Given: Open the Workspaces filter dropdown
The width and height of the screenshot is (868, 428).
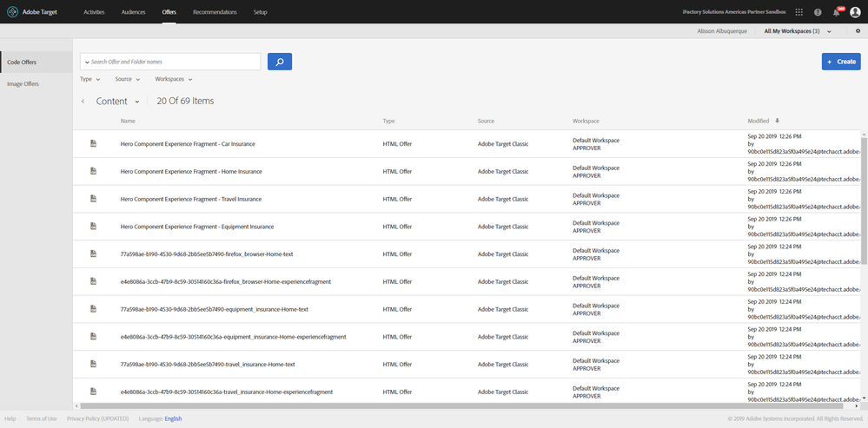Looking at the screenshot, I should [173, 79].
